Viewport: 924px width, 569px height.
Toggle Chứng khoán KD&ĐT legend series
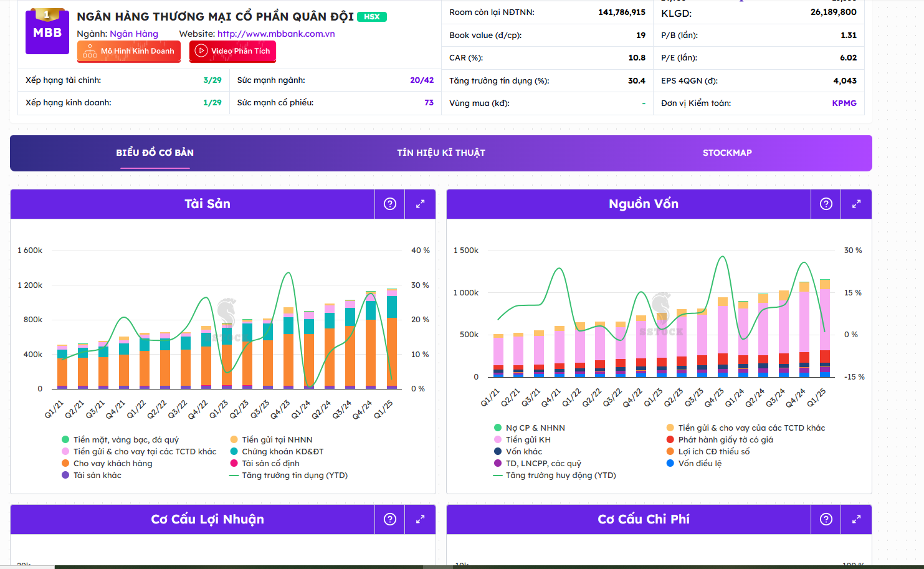(x=282, y=451)
